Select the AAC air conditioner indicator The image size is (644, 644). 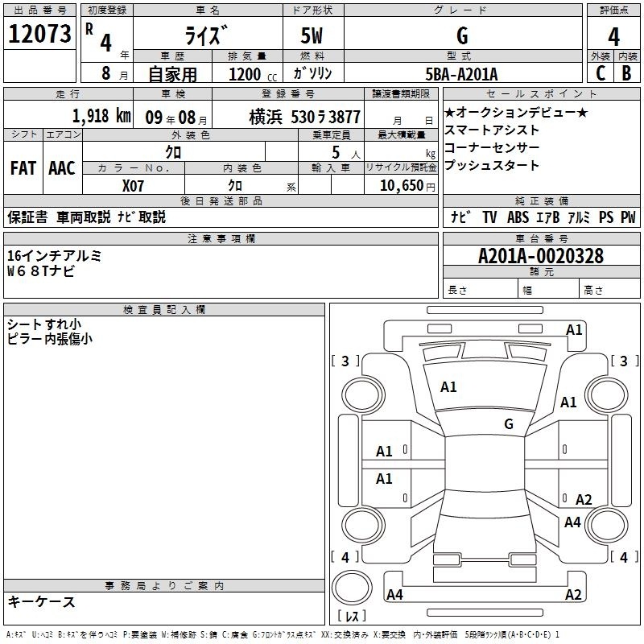point(62,167)
